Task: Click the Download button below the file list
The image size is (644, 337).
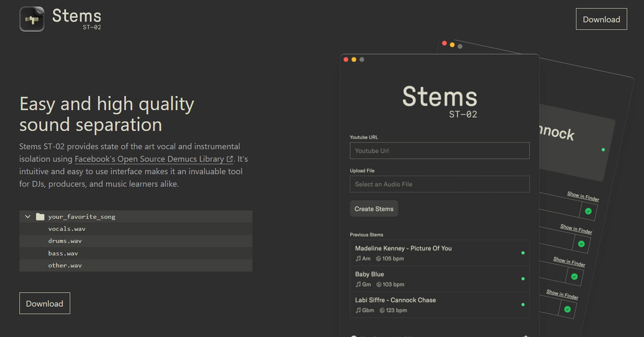Action: (x=45, y=303)
